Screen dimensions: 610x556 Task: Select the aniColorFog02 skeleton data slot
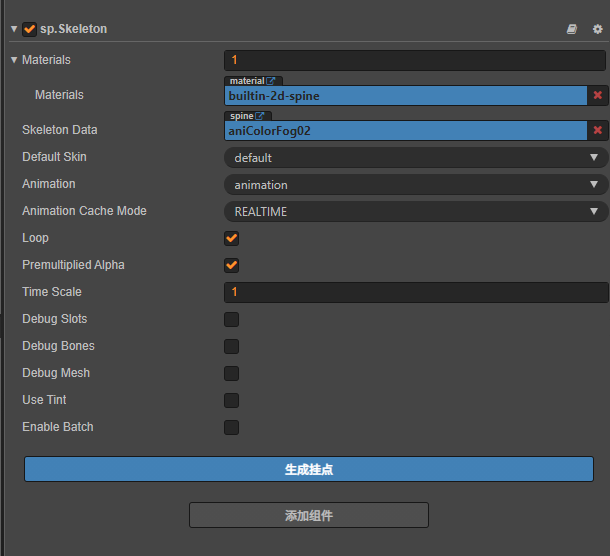406,131
